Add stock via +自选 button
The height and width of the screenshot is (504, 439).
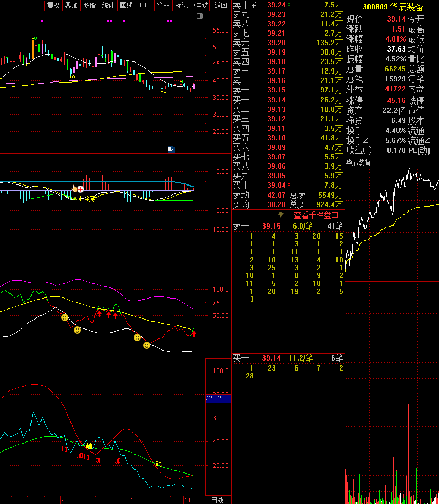click(x=200, y=5)
